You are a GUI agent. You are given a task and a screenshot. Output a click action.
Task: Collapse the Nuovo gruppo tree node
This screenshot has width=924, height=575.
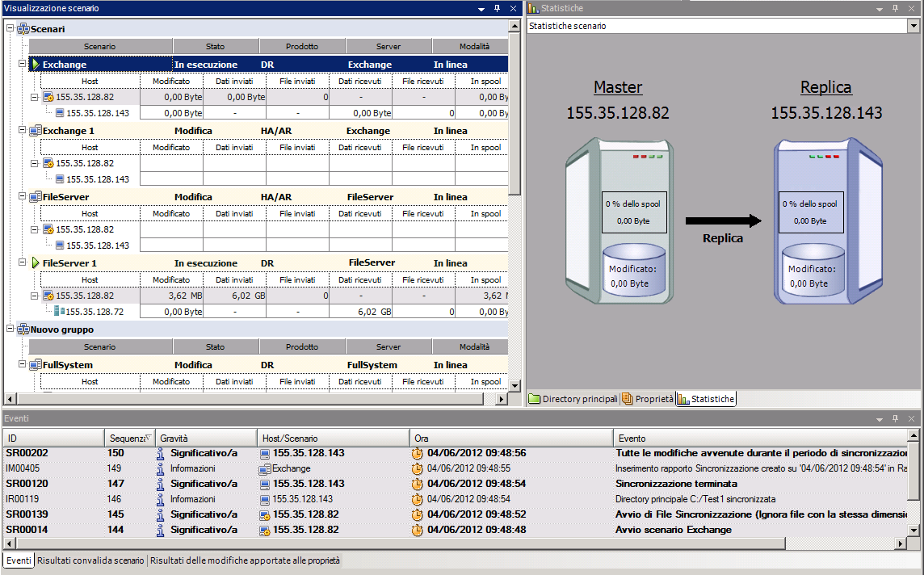tap(10, 329)
